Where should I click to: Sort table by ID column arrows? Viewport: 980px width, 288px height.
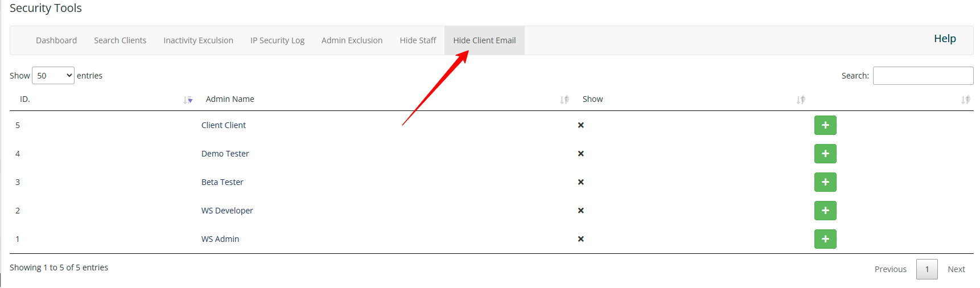tap(188, 100)
